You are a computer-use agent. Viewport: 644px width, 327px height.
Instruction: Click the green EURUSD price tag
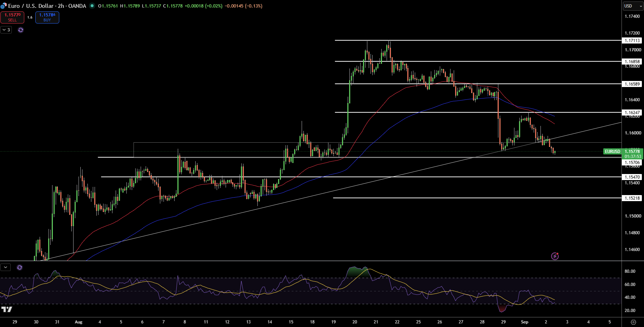(613, 152)
